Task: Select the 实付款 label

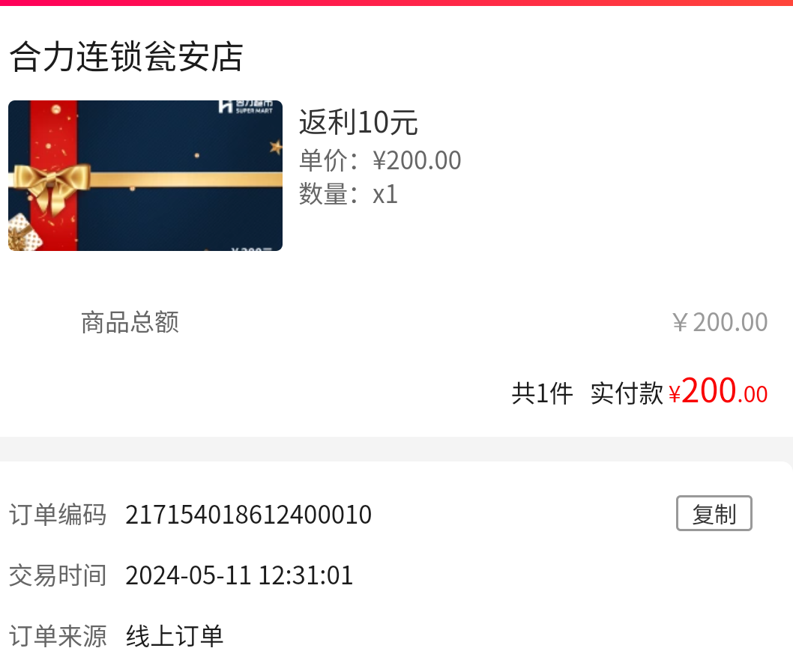Action: (x=627, y=393)
